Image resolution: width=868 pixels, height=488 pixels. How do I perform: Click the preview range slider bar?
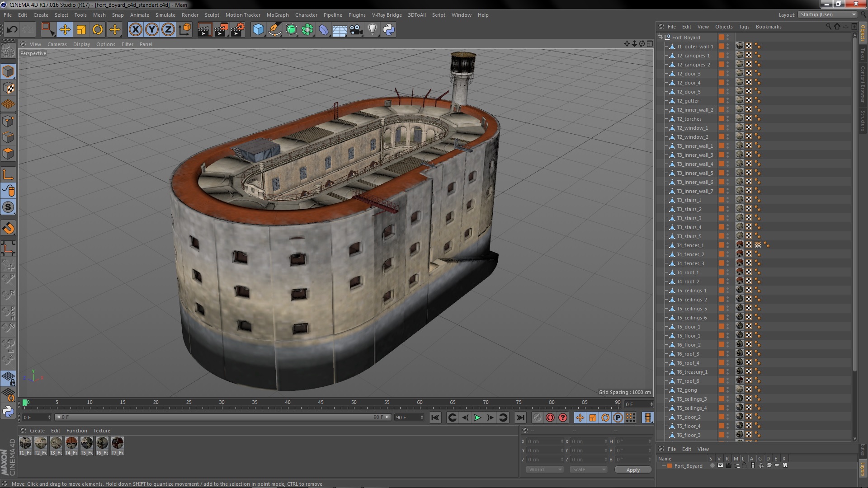[x=222, y=418]
